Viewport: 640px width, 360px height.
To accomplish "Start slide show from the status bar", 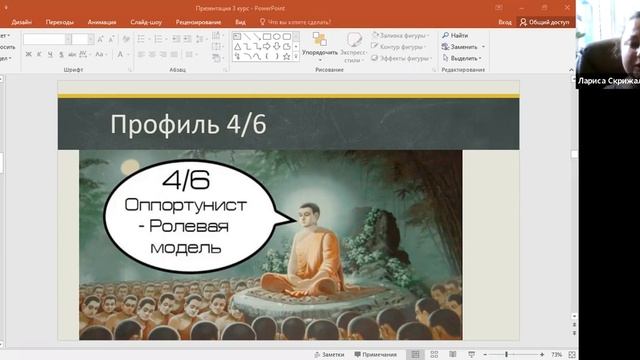I will pyautogui.click(x=471, y=354).
